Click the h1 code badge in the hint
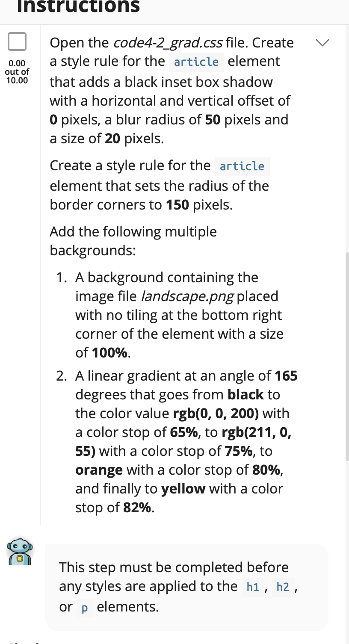349x644 pixels. (252, 587)
